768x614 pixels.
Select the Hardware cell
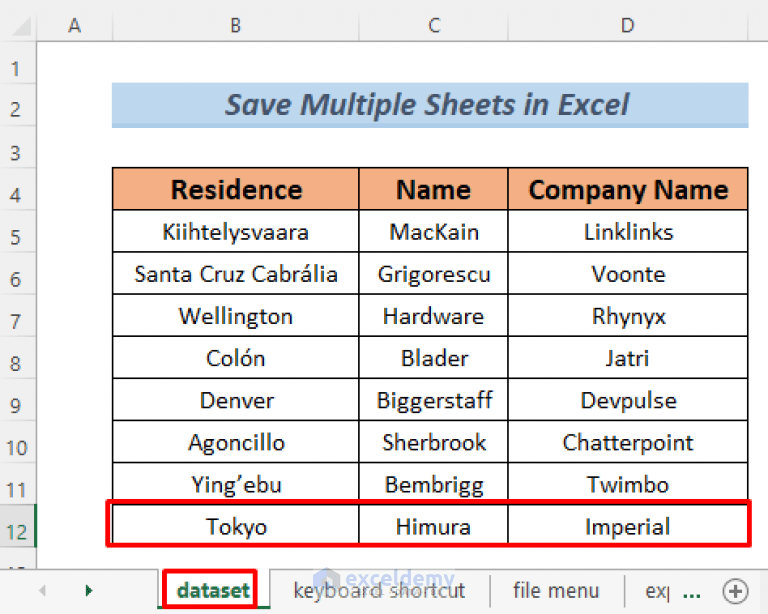pyautogui.click(x=433, y=316)
